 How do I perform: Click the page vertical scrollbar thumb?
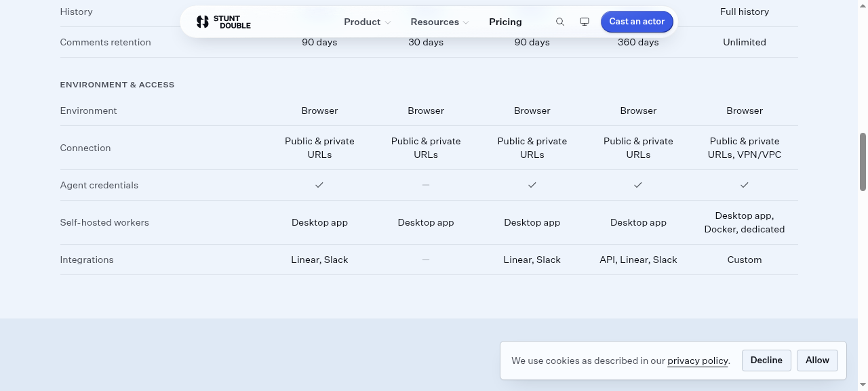(863, 162)
